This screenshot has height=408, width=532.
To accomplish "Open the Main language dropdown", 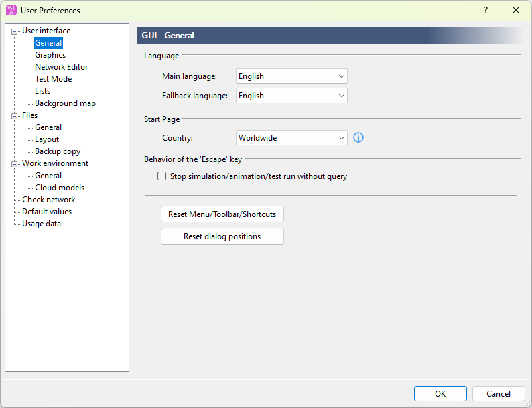I will 291,76.
